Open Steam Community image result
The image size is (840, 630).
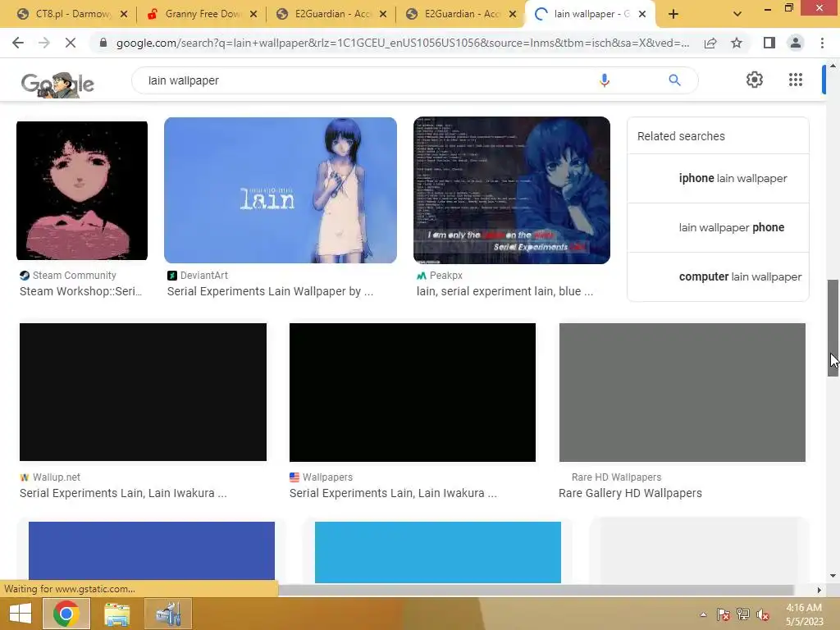click(82, 190)
